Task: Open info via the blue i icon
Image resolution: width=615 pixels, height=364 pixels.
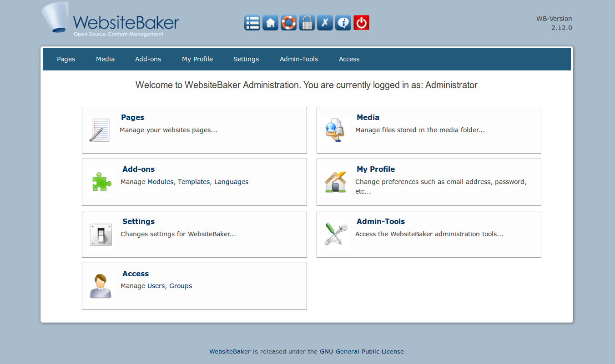Action: click(x=343, y=23)
